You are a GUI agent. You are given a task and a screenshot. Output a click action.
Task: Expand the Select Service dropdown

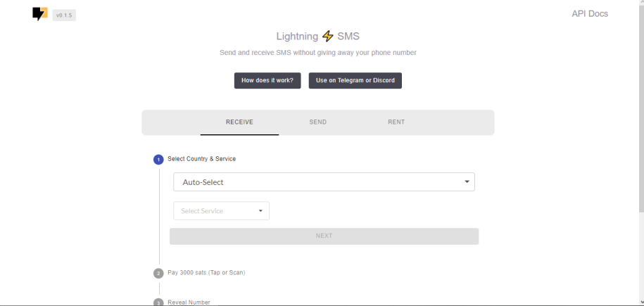(x=222, y=211)
